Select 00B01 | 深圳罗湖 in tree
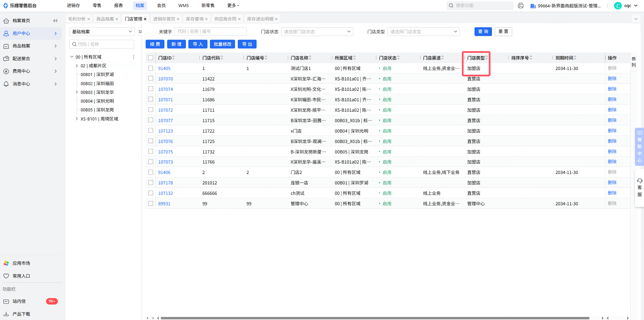This screenshot has width=644, height=320. point(97,75)
